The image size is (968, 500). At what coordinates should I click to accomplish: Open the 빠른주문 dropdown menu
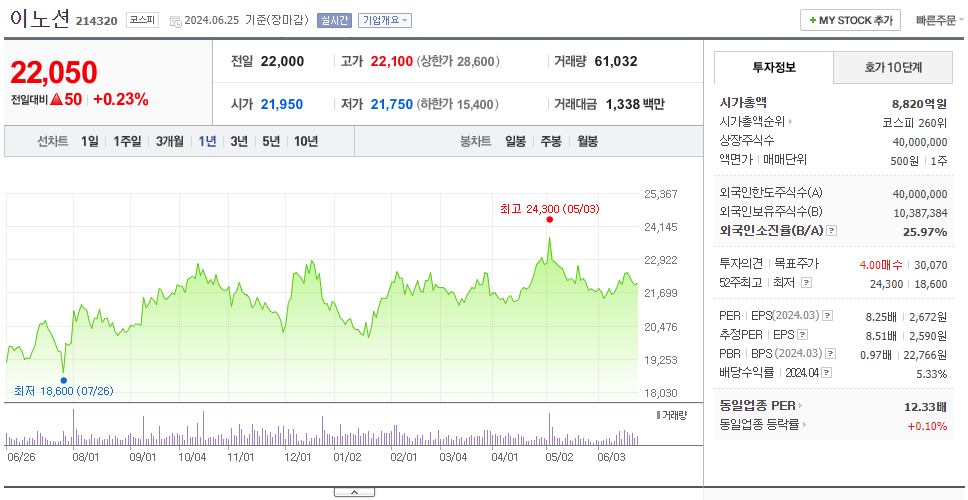click(x=941, y=20)
